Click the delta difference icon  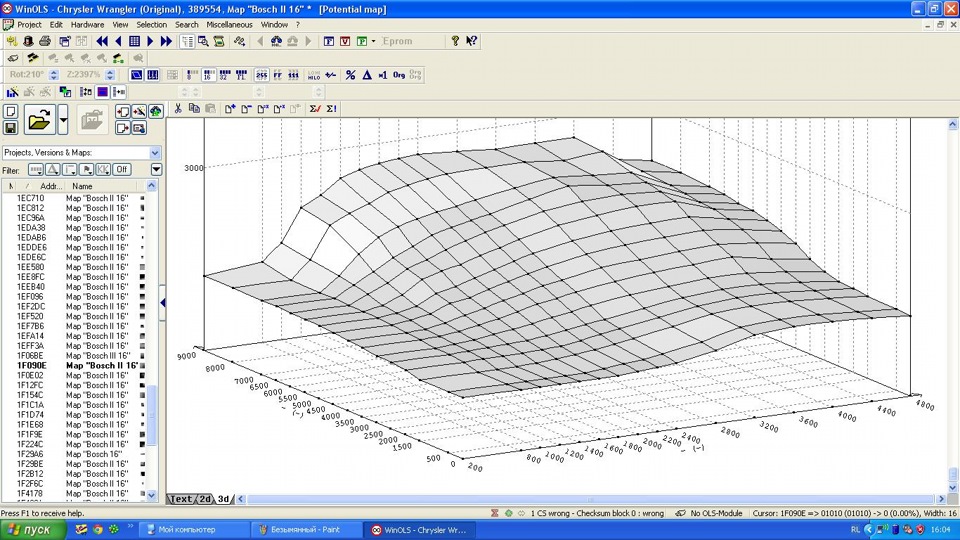[366, 75]
